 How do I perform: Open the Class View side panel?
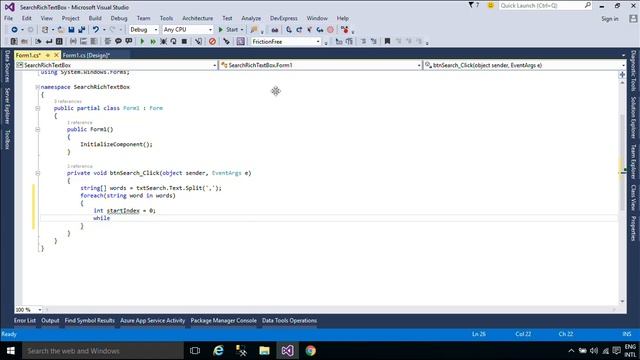pyautogui.click(x=633, y=198)
